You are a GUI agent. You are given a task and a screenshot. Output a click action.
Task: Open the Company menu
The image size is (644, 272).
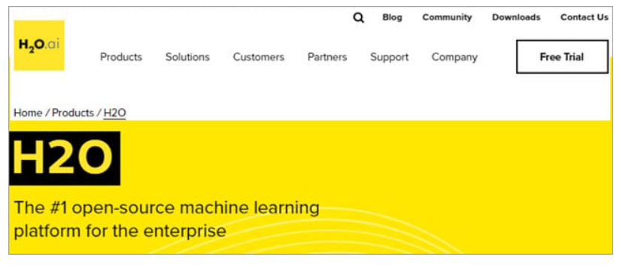pyautogui.click(x=454, y=57)
